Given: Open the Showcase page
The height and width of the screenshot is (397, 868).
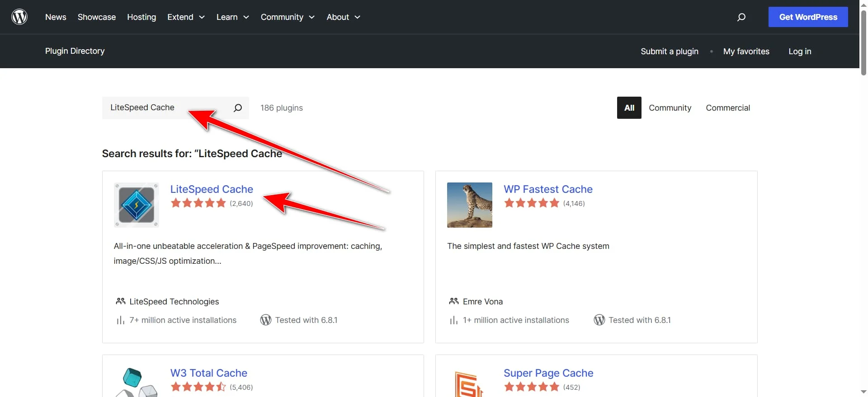Looking at the screenshot, I should coord(97,17).
